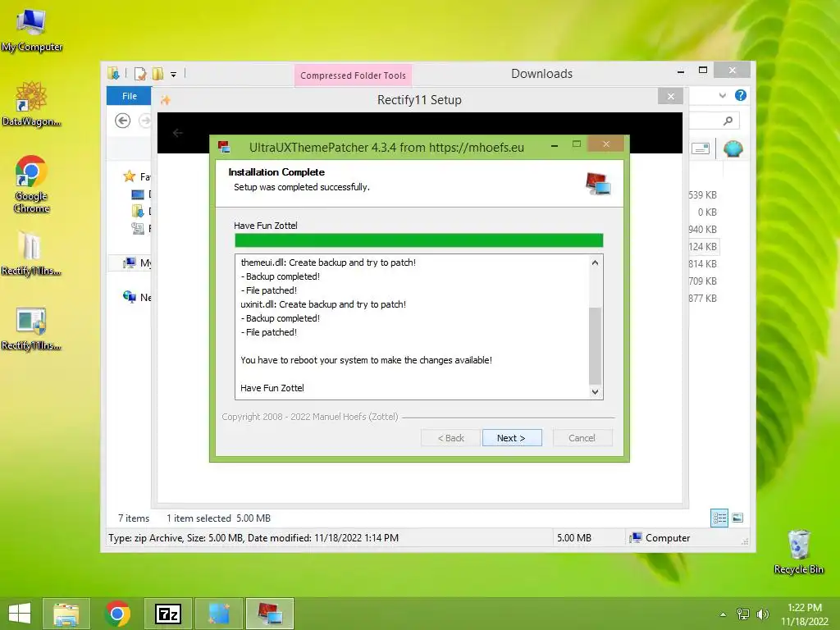Open File Explorer from taskbar
The height and width of the screenshot is (630, 840).
[66, 614]
